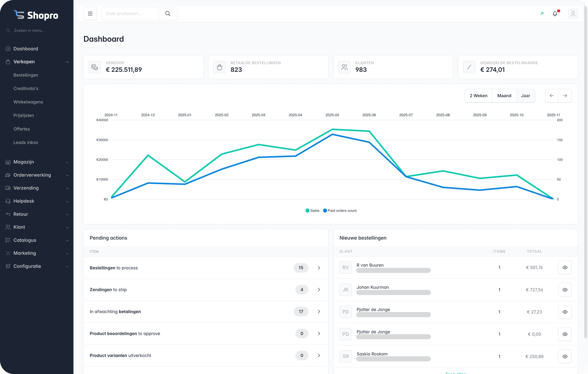The height and width of the screenshot is (374, 588).
Task: Expand the Klant menu
Action: point(67,227)
